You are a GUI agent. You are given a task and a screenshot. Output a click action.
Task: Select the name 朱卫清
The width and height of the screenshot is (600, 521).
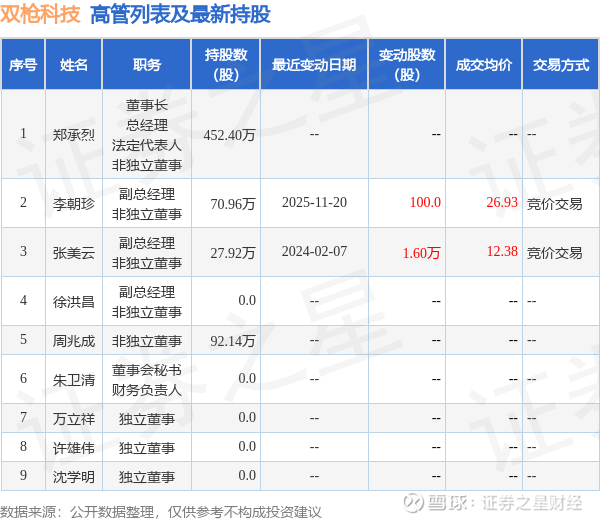tap(74, 379)
